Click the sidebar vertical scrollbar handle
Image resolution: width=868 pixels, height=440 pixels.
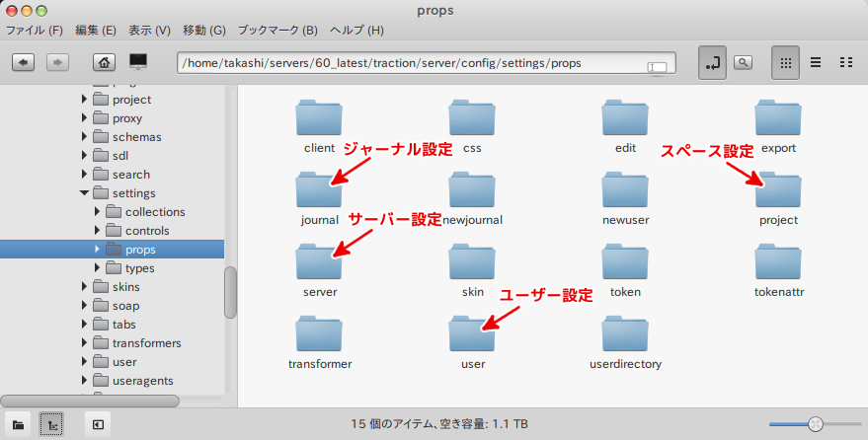pyautogui.click(x=230, y=292)
